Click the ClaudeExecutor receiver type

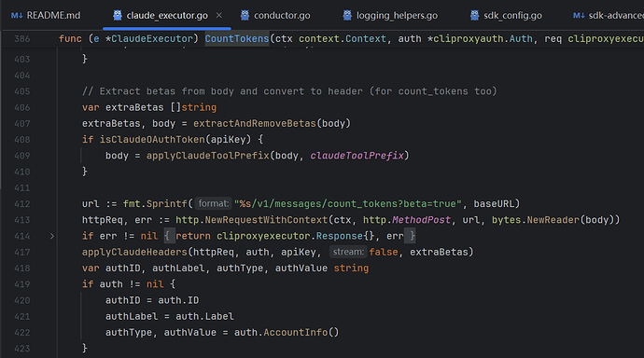[x=152, y=39]
